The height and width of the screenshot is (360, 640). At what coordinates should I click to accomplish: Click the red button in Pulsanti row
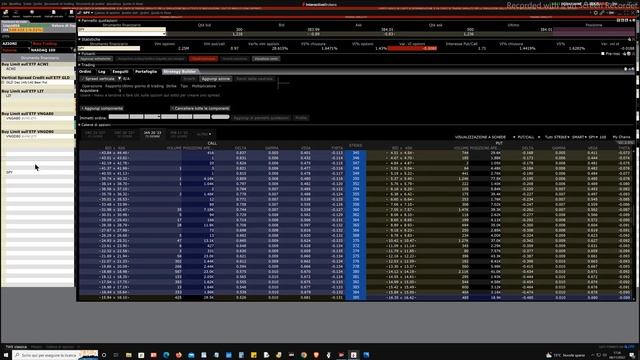203,59
